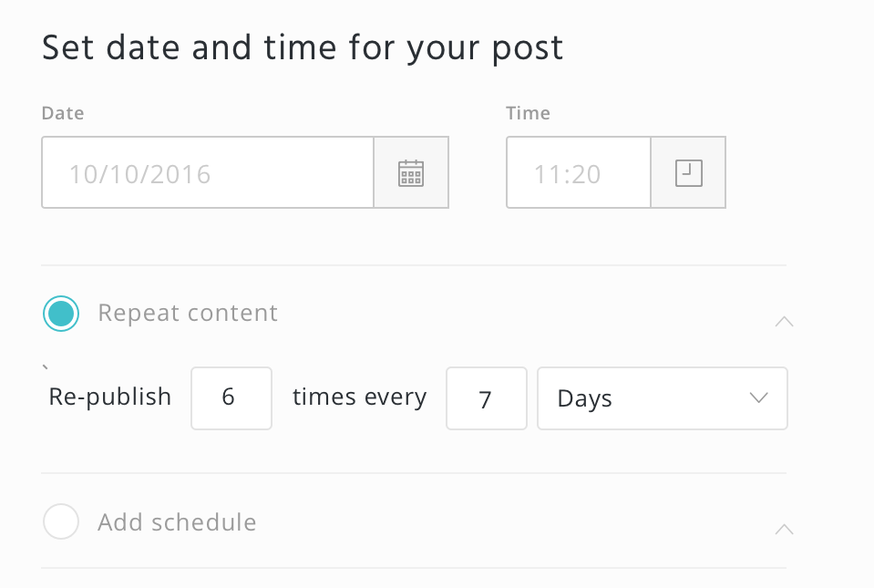Click the "Add schedule" label text
This screenshot has height=588, width=874.
(177, 523)
